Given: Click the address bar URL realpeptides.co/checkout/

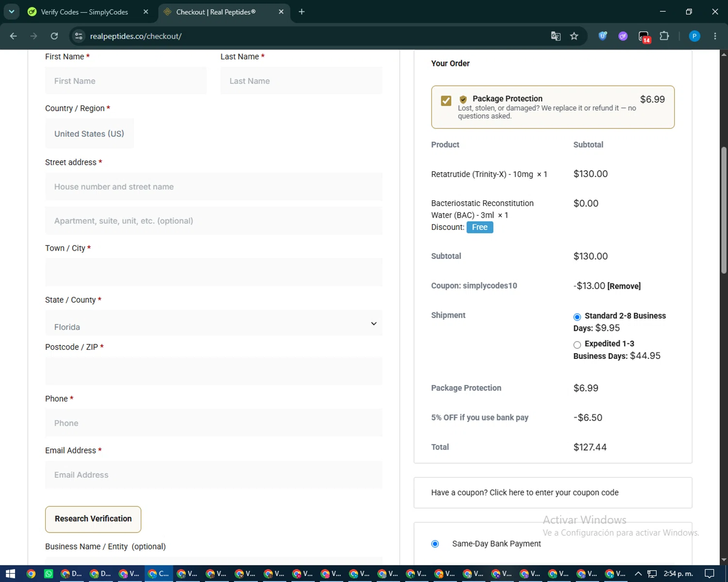Looking at the screenshot, I should point(136,36).
